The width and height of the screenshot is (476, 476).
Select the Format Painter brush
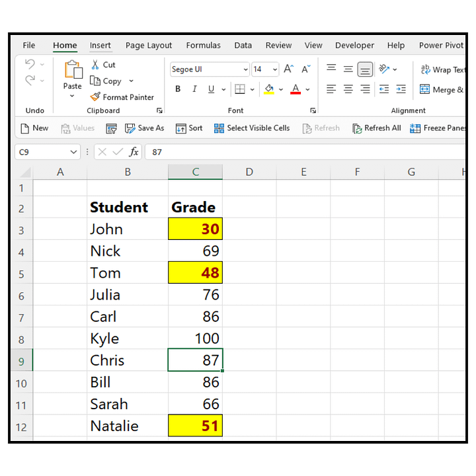coord(95,97)
